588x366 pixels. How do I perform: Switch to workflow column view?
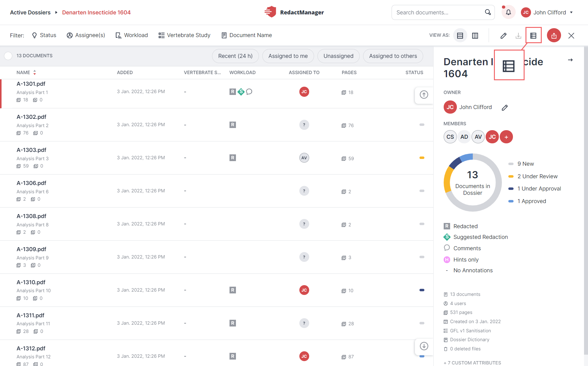pyautogui.click(x=475, y=36)
